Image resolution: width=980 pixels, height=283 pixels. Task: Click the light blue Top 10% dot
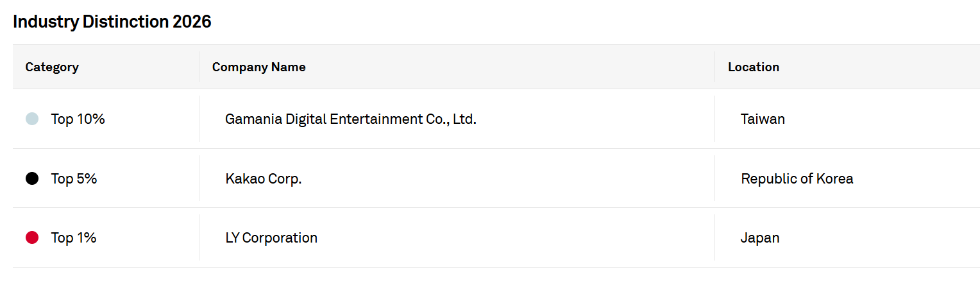point(32,119)
